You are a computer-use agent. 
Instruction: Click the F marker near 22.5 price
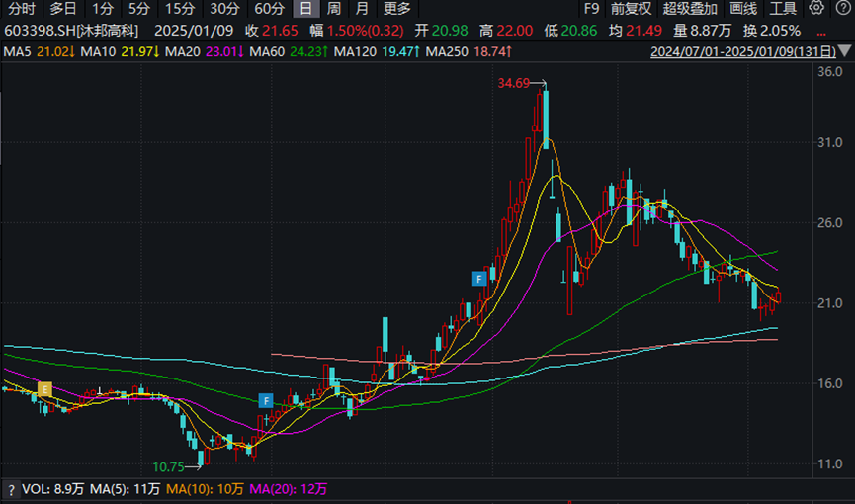(x=479, y=279)
